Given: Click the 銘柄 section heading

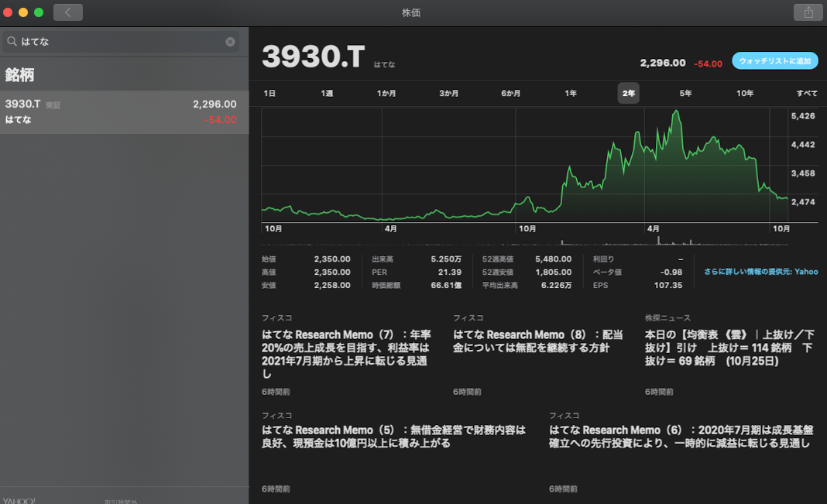Looking at the screenshot, I should point(19,75).
